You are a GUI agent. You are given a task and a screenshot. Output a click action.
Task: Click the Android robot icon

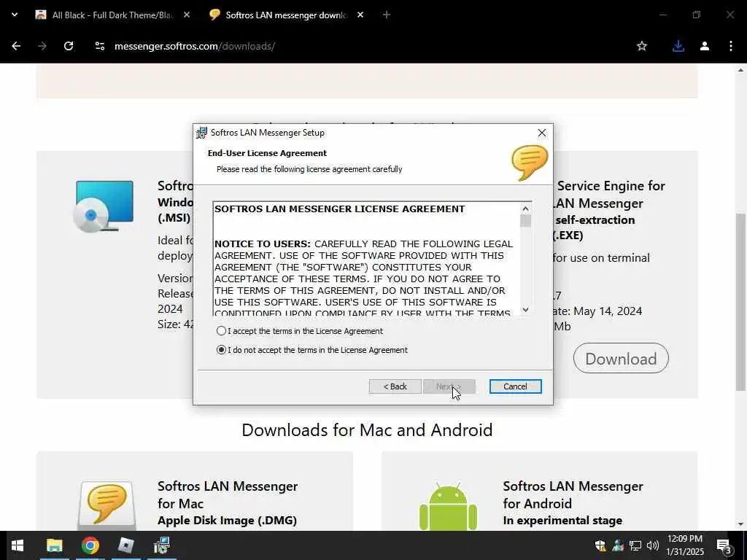tap(449, 506)
